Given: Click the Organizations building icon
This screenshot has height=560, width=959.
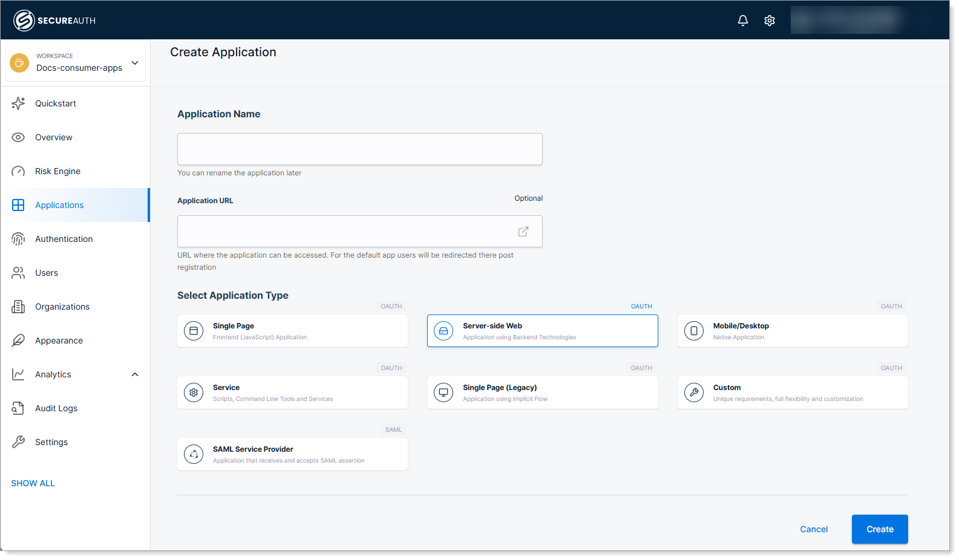Looking at the screenshot, I should pos(18,307).
